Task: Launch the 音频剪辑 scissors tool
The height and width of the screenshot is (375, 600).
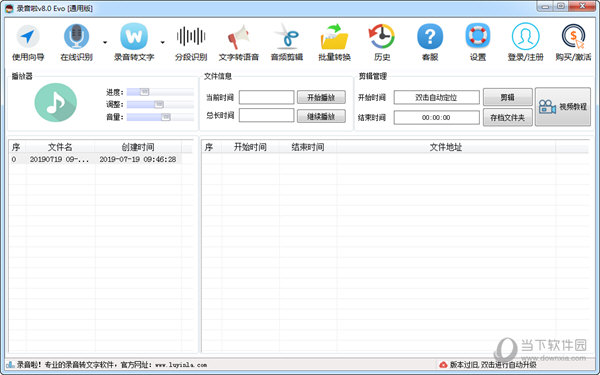Action: click(287, 36)
